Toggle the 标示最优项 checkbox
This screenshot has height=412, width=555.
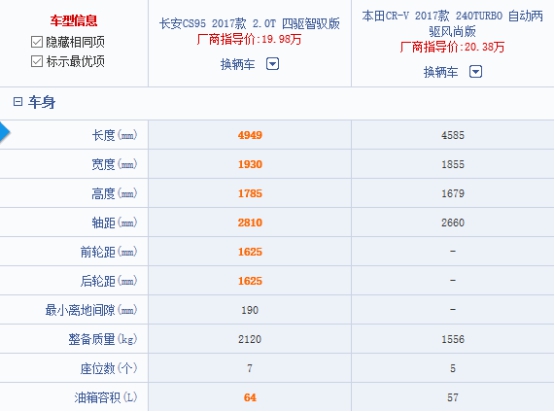37,61
